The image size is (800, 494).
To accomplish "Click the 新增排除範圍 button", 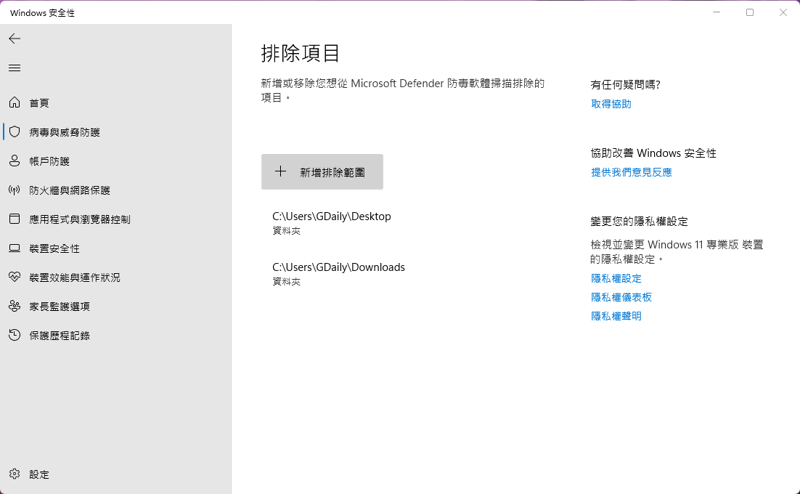I will click(x=322, y=172).
